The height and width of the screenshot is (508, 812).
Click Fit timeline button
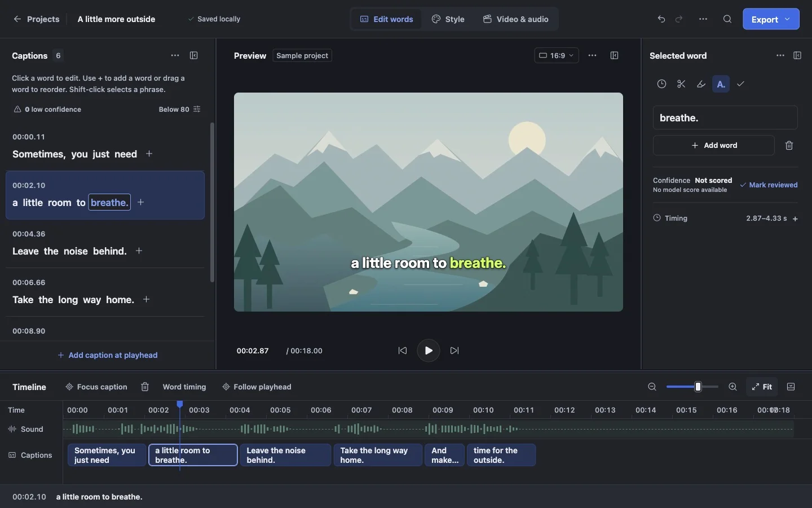click(x=762, y=387)
